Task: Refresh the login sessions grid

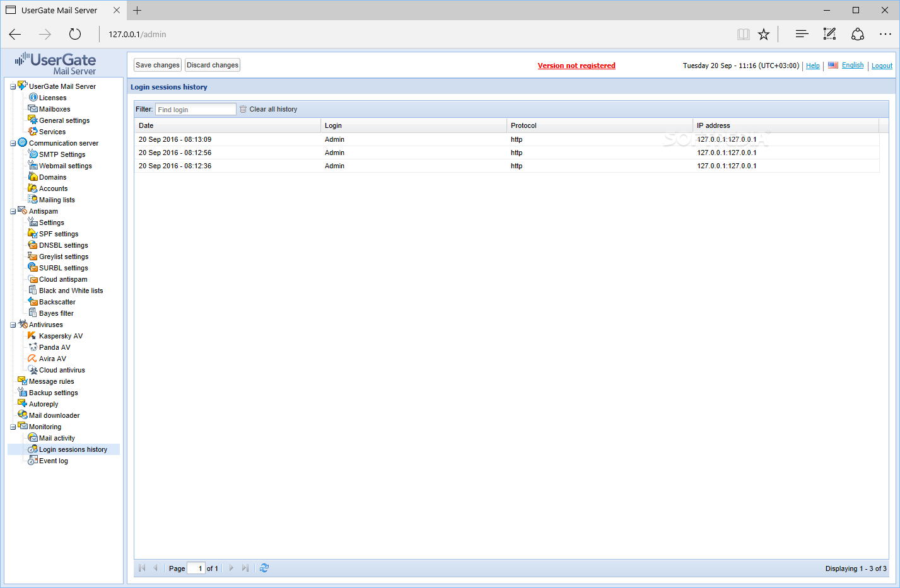Action: pos(264,568)
